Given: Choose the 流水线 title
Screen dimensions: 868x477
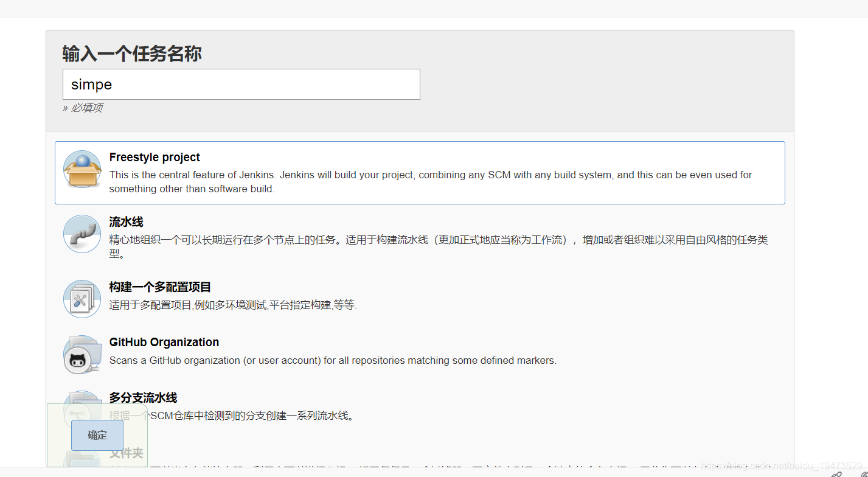Looking at the screenshot, I should coord(126,222).
